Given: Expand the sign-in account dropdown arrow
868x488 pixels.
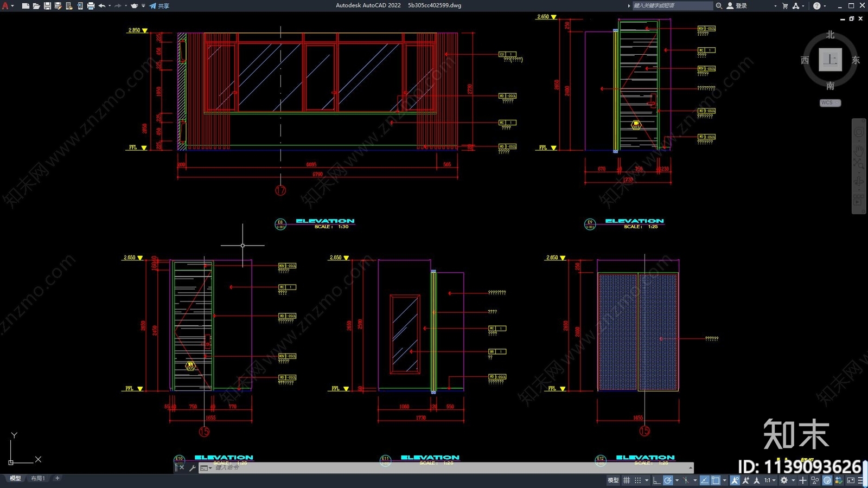Looking at the screenshot, I should coord(775,5).
